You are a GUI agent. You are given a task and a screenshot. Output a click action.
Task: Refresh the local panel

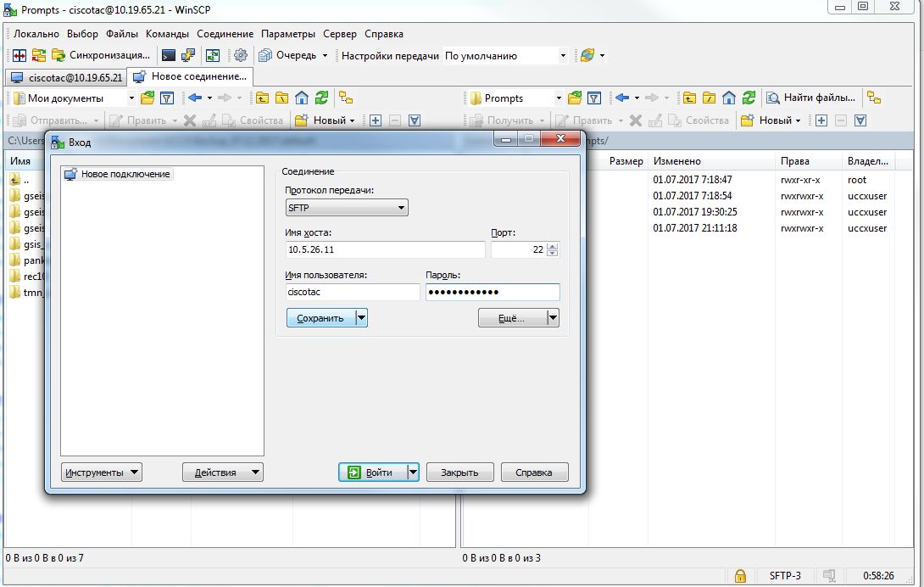click(321, 98)
